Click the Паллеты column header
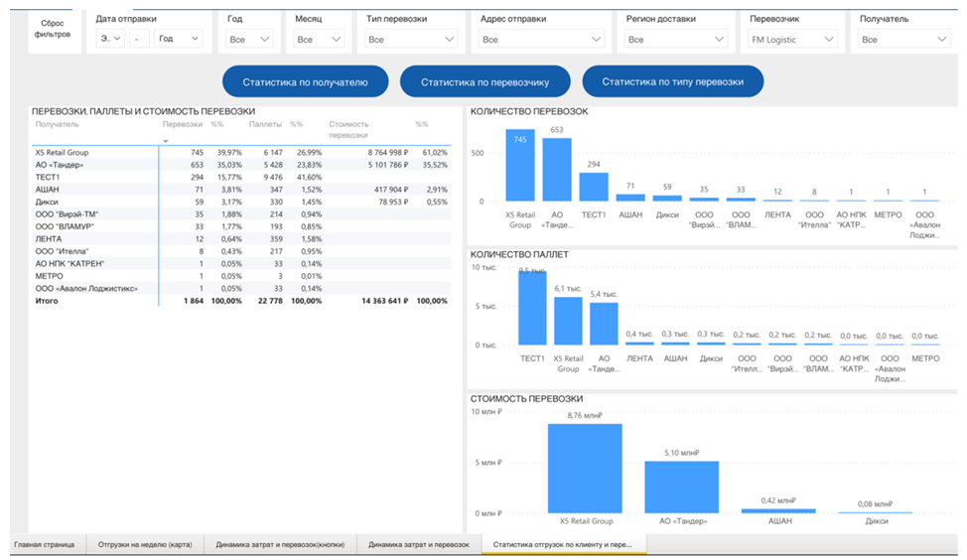Image resolution: width=967 pixels, height=560 pixels. click(265, 124)
